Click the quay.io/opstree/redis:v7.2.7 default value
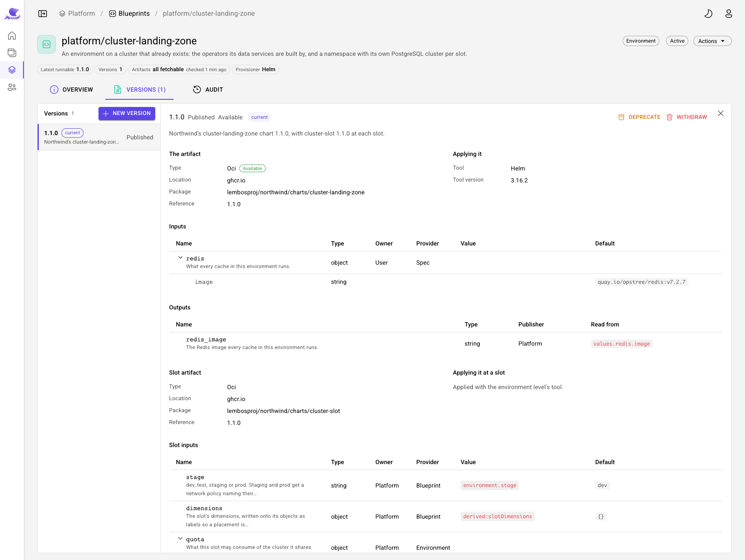 point(641,282)
